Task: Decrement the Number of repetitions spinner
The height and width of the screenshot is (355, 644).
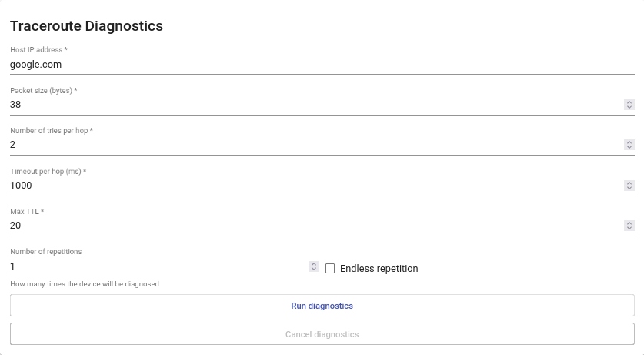Action: point(313,269)
